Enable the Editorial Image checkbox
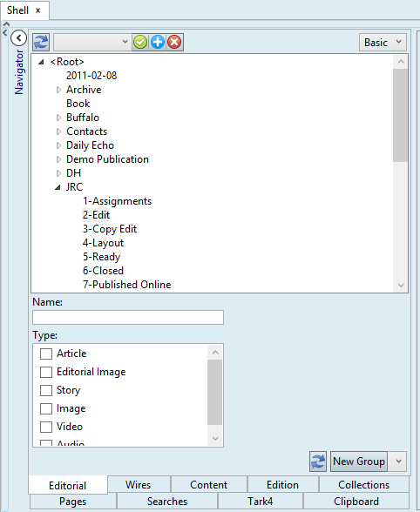This screenshot has height=512, width=420. [46, 372]
